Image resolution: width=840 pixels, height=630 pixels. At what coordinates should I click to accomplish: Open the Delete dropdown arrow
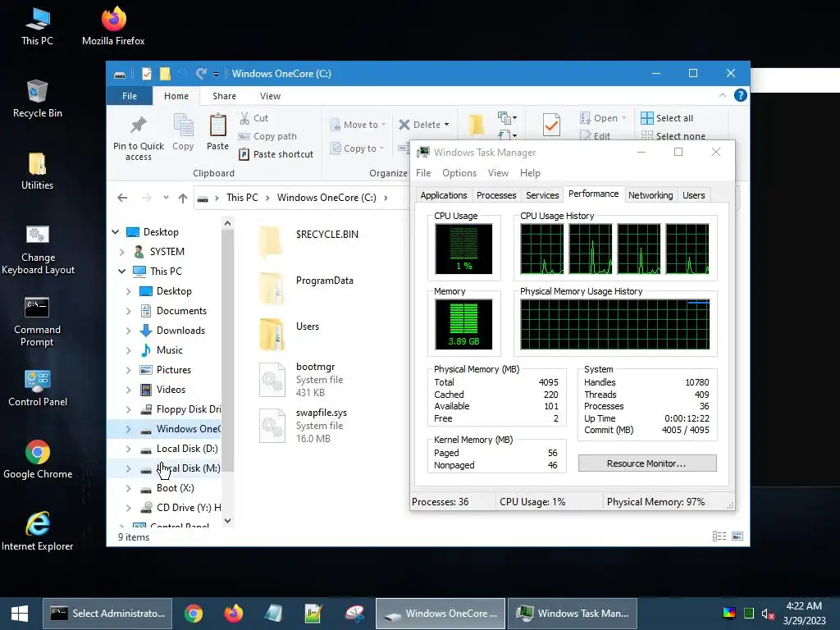447,125
